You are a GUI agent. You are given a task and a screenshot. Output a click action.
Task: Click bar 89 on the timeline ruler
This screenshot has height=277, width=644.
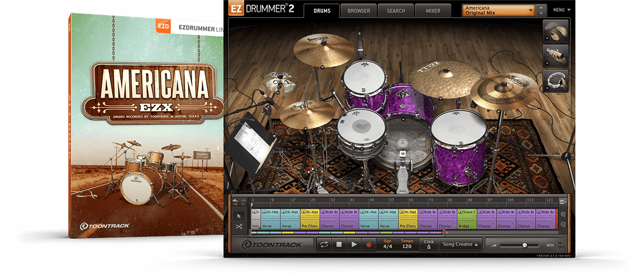point(471,201)
